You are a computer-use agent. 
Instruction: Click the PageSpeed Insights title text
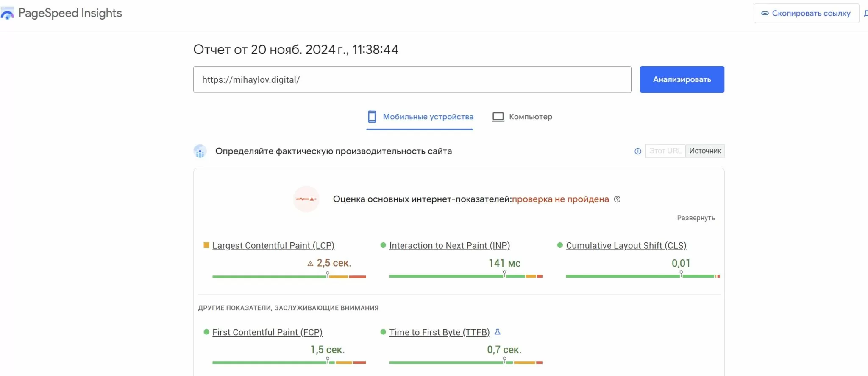click(70, 13)
